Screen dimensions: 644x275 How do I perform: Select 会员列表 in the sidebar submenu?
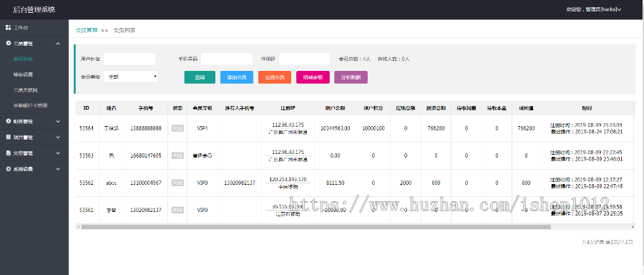pos(23,59)
